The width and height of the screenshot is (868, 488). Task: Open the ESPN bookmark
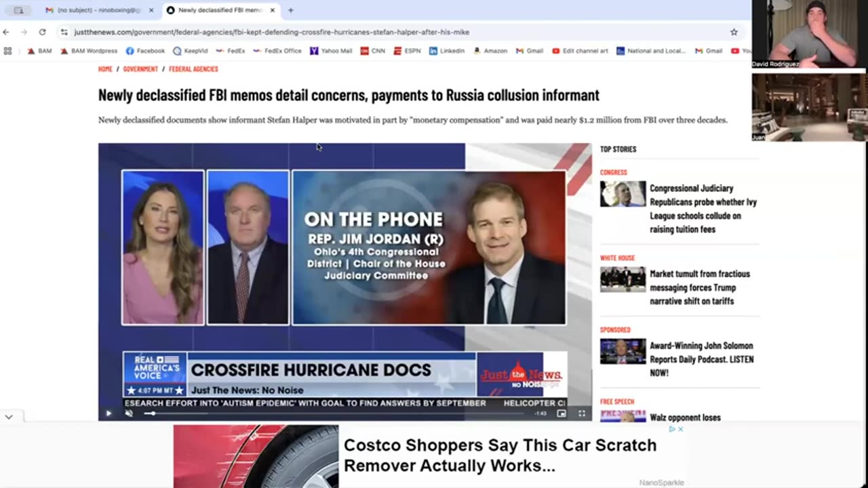[407, 51]
